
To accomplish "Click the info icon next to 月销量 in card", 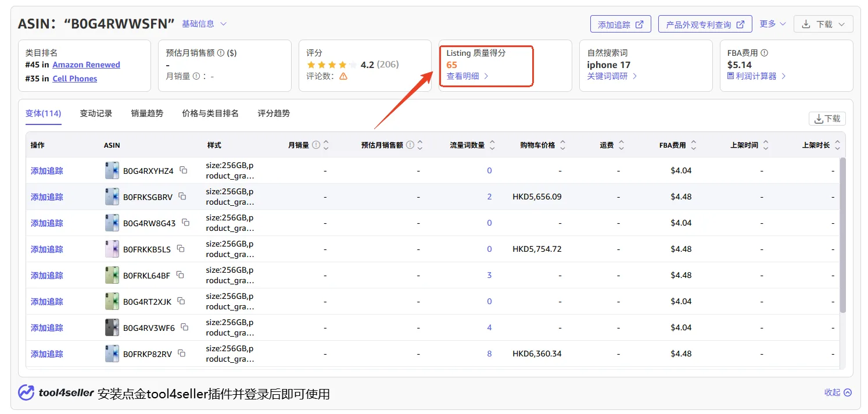I will click(x=196, y=76).
